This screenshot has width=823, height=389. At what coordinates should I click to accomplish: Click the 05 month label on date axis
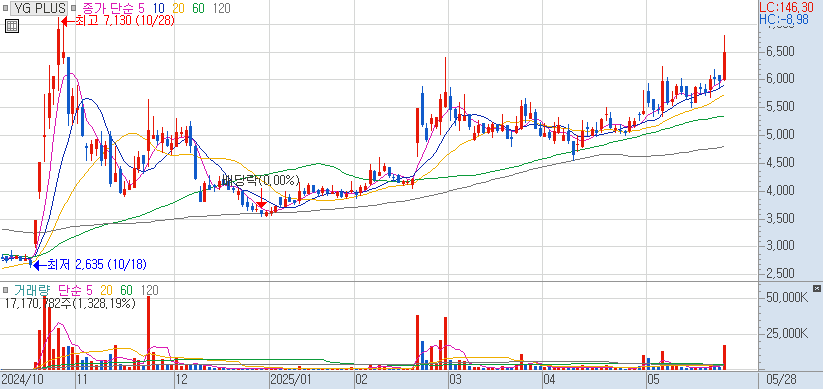pyautogui.click(x=652, y=380)
